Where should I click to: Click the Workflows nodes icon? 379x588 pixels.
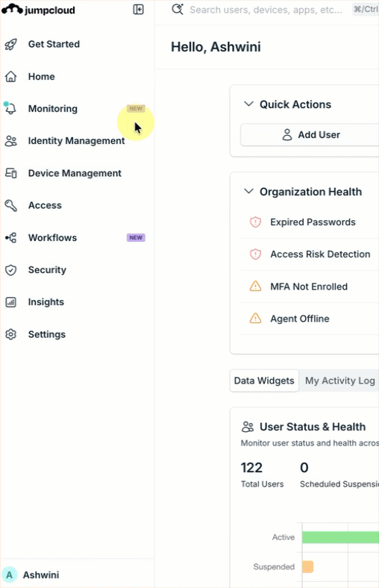point(10,238)
